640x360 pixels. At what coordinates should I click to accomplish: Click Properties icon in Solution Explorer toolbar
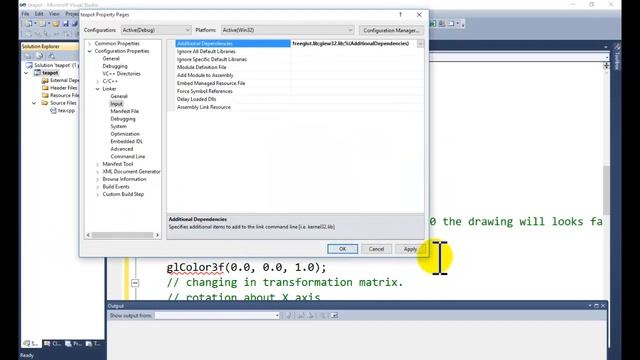click(28, 56)
